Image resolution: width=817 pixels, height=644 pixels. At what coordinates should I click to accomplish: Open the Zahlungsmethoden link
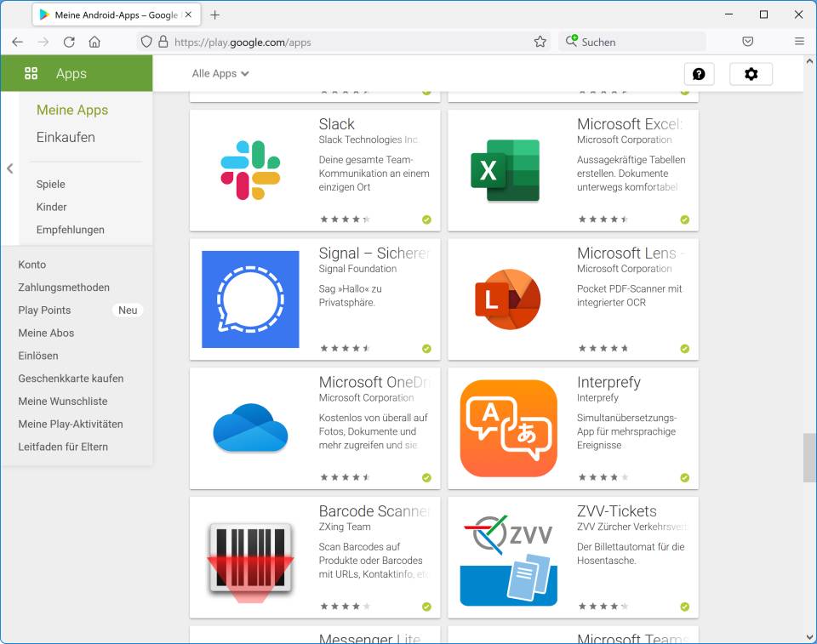(64, 288)
